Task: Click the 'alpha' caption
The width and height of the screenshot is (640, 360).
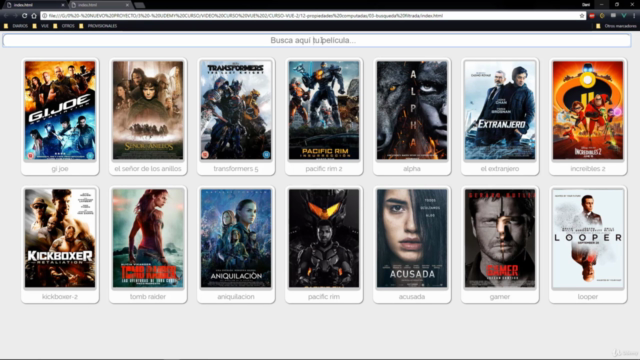Action: (412, 169)
